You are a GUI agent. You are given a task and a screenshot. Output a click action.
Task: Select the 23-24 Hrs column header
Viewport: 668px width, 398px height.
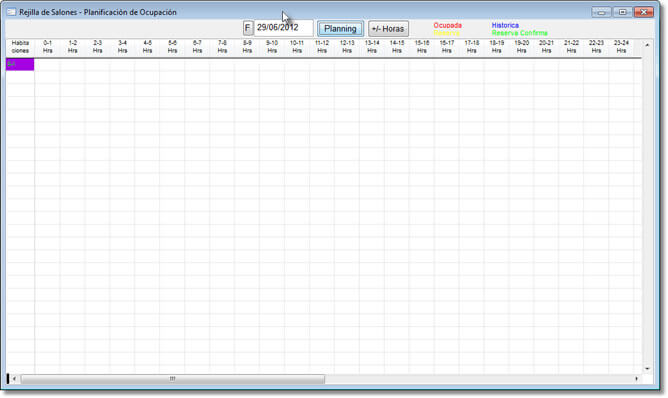point(621,47)
